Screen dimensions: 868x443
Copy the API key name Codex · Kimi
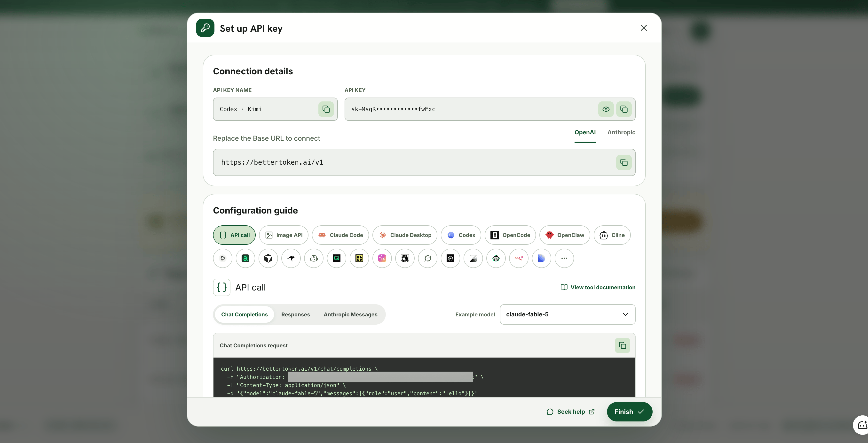pyautogui.click(x=326, y=109)
